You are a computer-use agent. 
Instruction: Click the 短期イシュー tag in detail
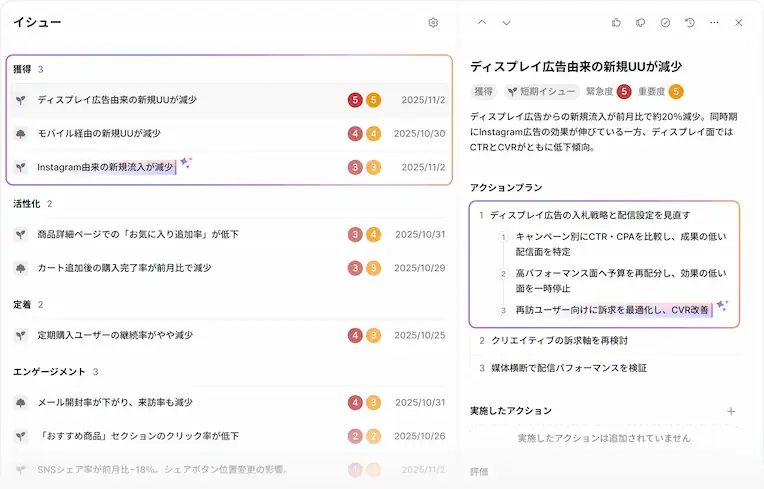pyautogui.click(x=541, y=92)
